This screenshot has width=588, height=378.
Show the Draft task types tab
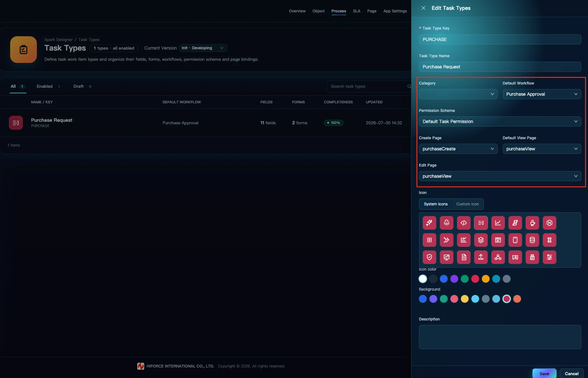point(82,86)
